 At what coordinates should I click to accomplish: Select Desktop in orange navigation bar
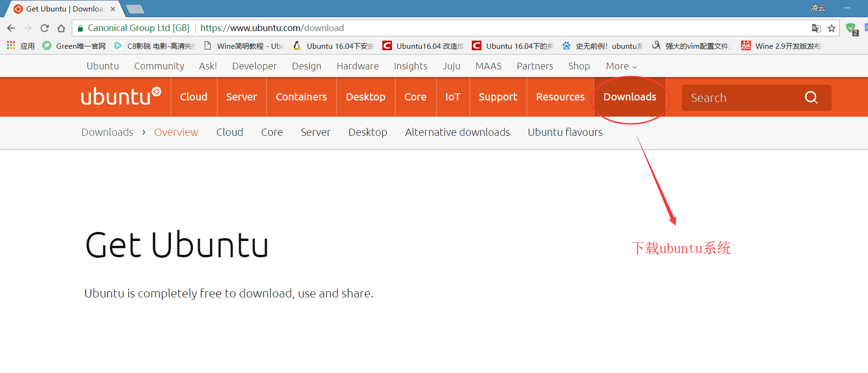click(x=366, y=97)
